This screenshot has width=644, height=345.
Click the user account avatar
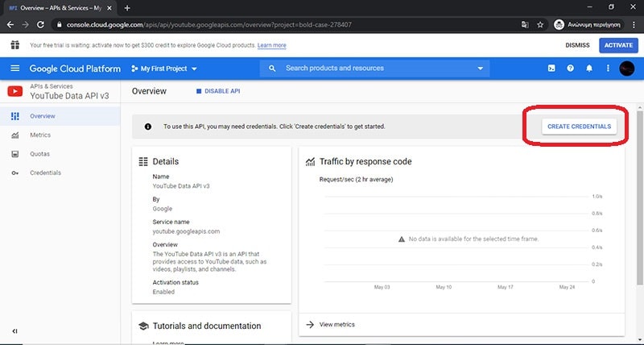627,69
